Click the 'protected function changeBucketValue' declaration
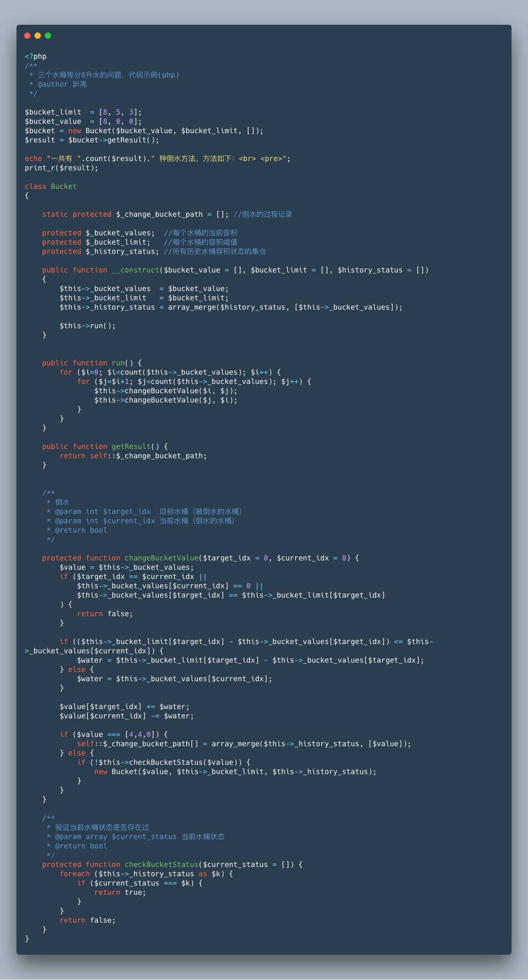The width and height of the screenshot is (528, 980). tap(201, 558)
